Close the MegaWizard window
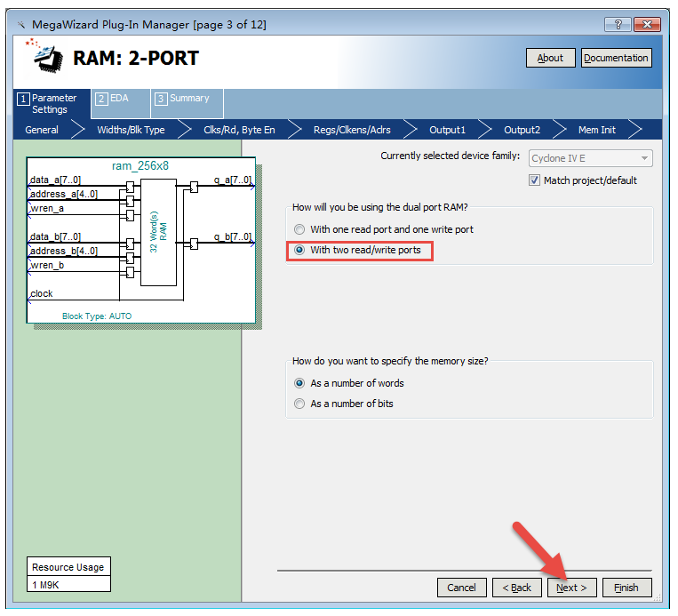 tap(647, 25)
